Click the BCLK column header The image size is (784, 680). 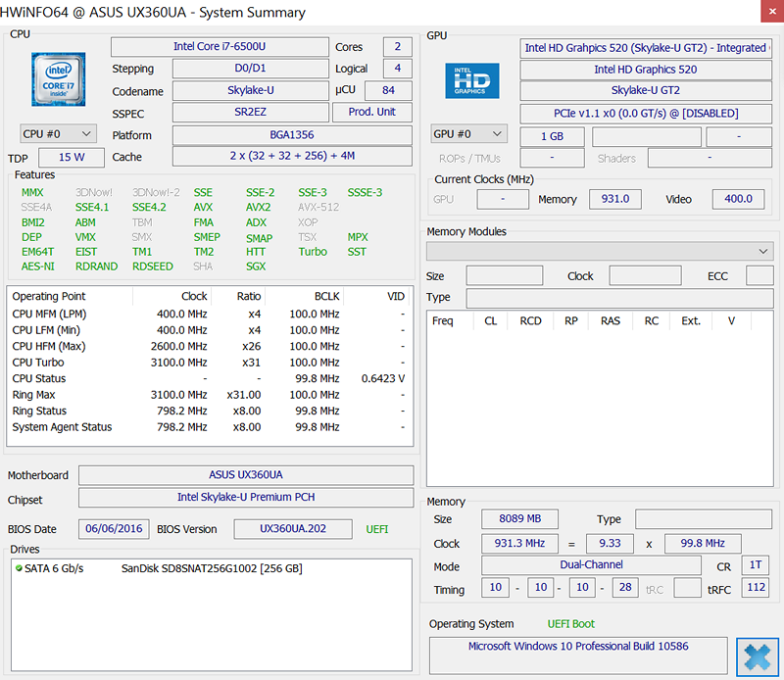[x=304, y=297]
